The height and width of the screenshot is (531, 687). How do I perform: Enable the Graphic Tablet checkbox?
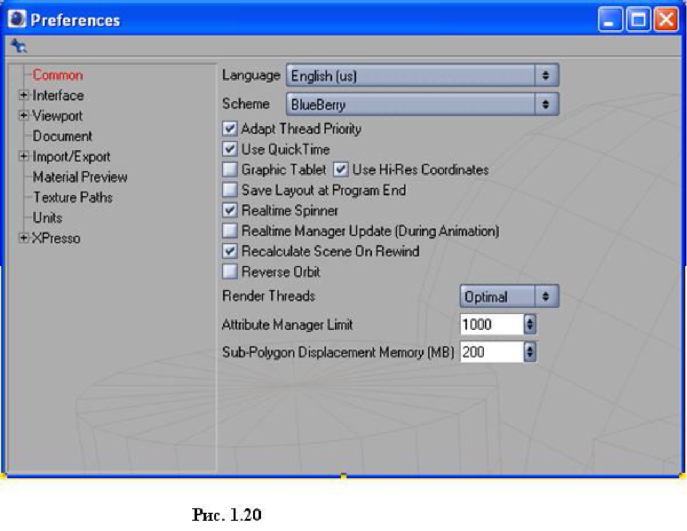point(230,170)
